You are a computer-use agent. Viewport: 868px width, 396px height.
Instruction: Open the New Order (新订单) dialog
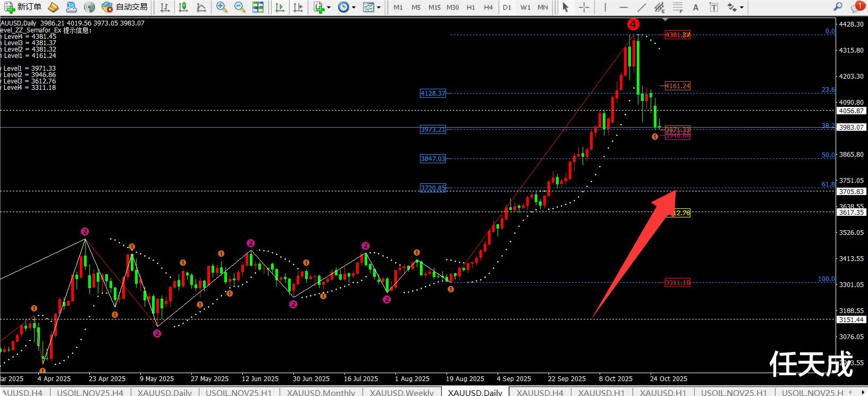(x=23, y=7)
